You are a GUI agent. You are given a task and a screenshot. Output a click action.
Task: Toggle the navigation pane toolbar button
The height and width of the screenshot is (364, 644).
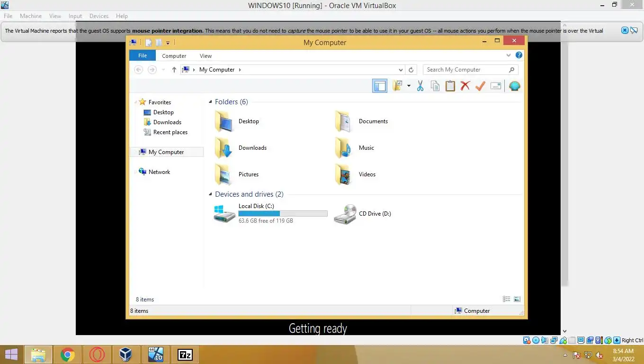380,86
